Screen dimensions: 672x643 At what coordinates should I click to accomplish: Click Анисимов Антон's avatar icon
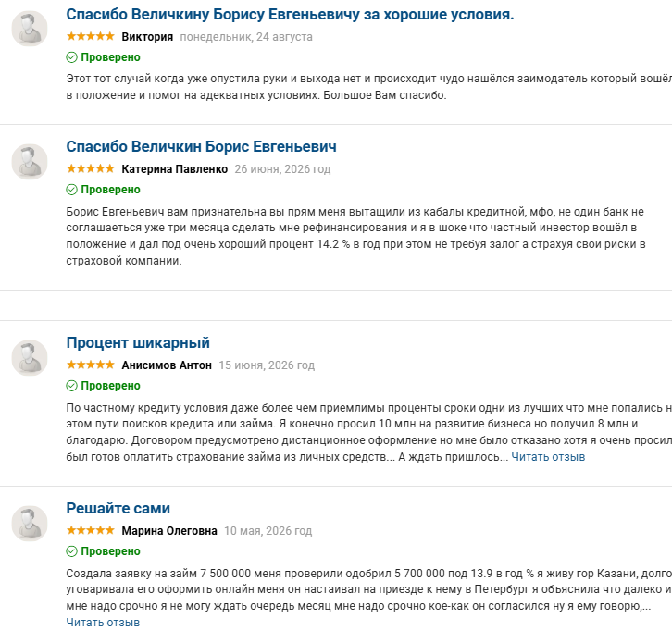[x=29, y=358]
